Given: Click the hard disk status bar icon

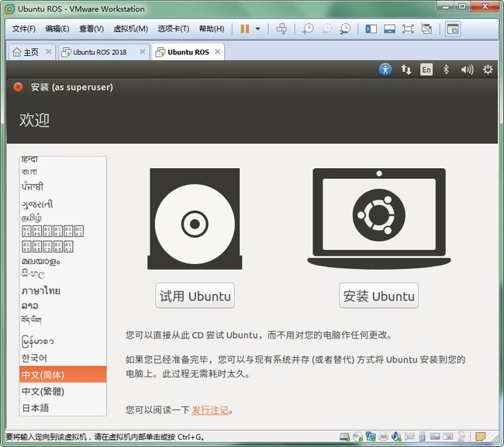Looking at the screenshot, I should 344,437.
